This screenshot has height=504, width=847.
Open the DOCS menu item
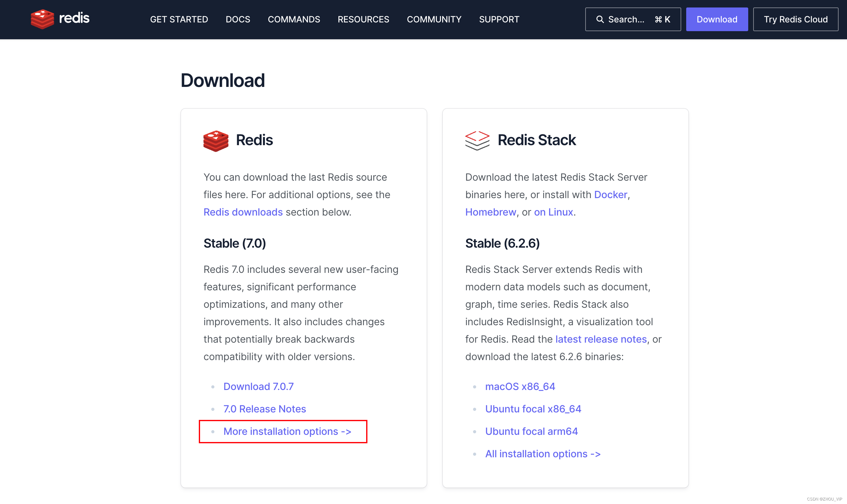238,19
